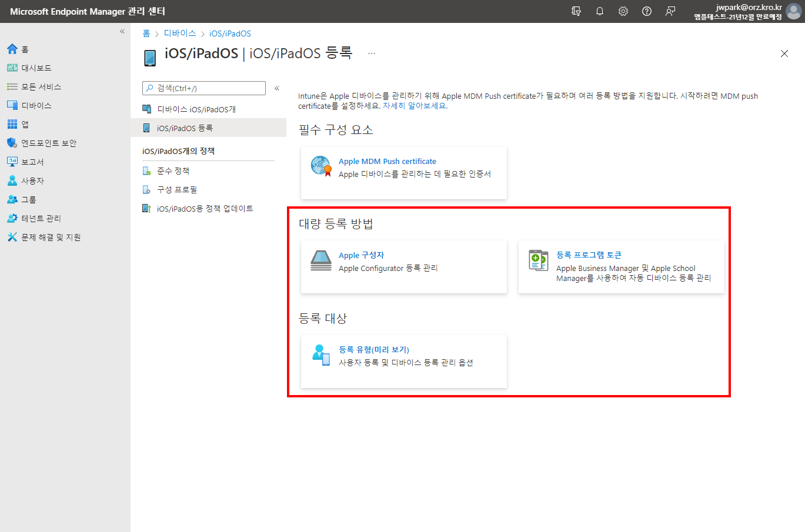The width and height of the screenshot is (805, 532).
Task: Click Apple 구성자 laptop icon
Action: coord(321,260)
